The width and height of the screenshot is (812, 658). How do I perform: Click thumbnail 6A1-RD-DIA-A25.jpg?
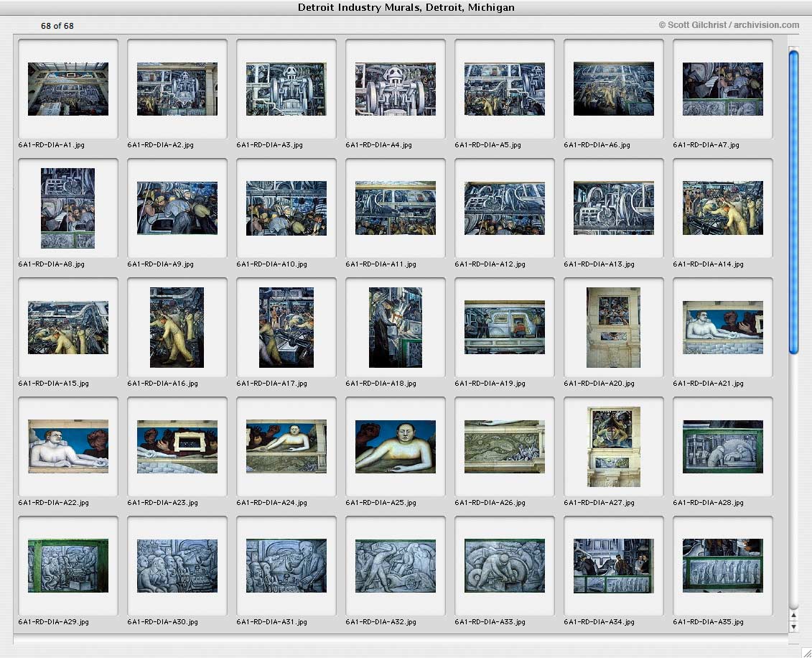[x=395, y=447]
